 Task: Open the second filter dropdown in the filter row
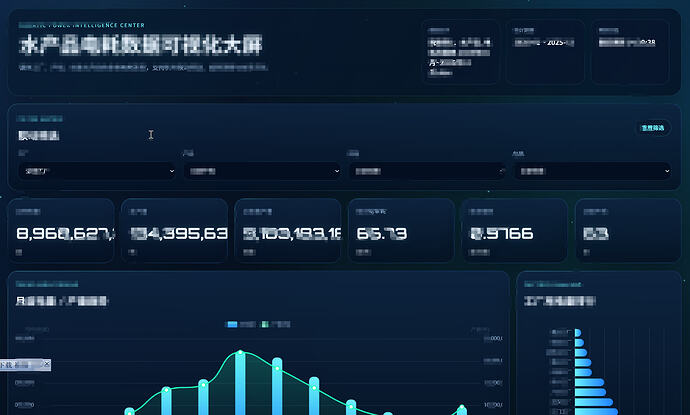(263, 171)
